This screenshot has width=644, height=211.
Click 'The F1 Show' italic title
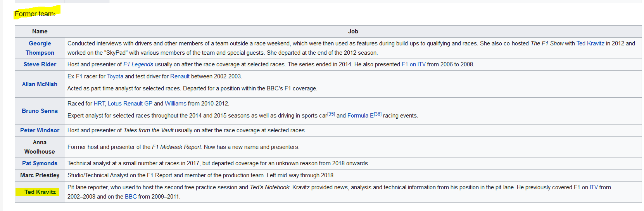point(547,43)
